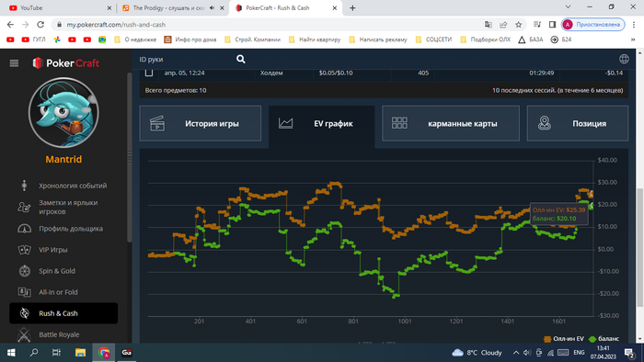Toggle баланс legend series
The width and height of the screenshot is (644, 362).
tap(604, 339)
